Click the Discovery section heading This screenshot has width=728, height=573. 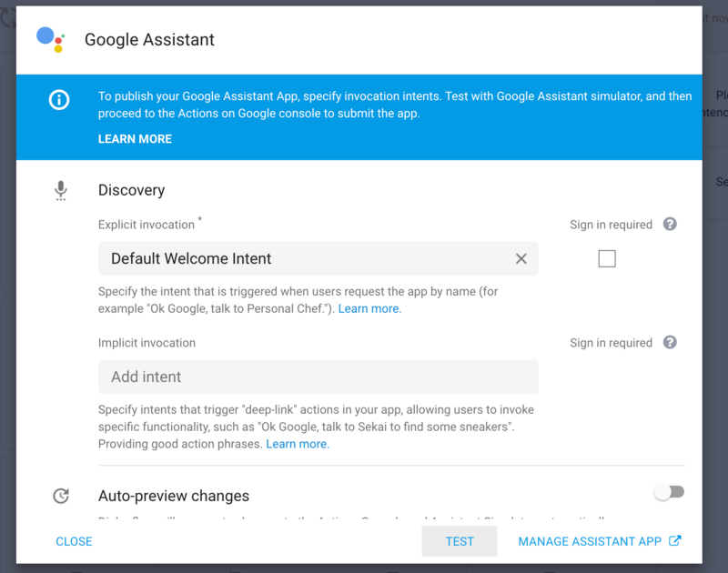click(131, 190)
